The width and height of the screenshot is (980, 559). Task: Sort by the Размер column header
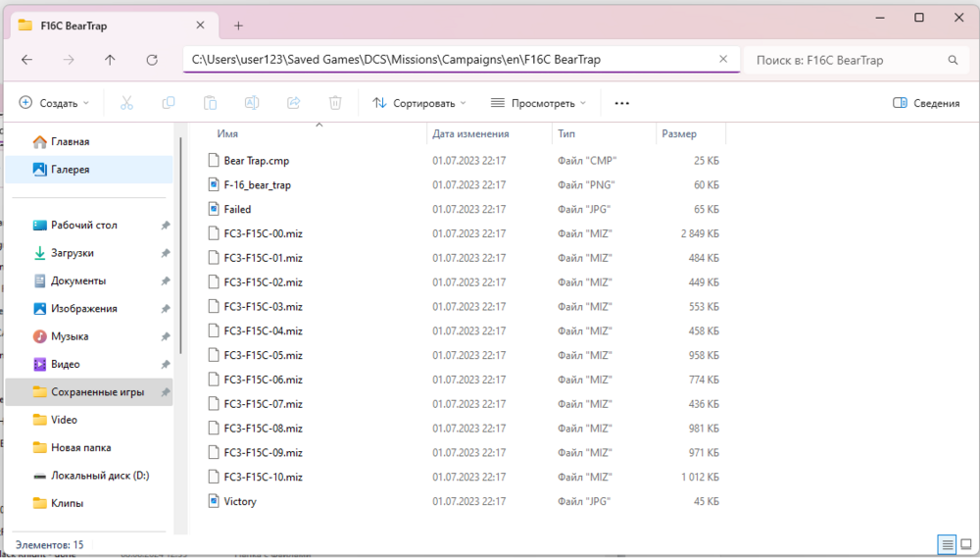pyautogui.click(x=679, y=133)
